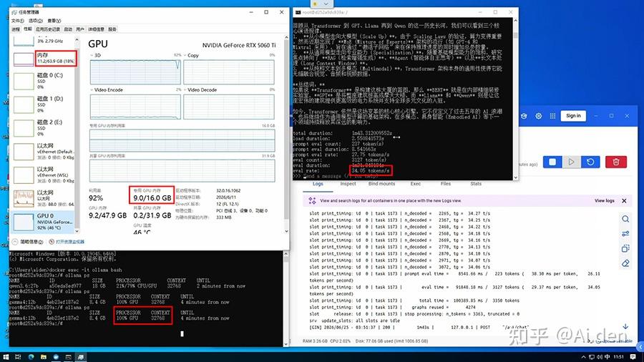Open the Docker learning center icon
This screenshot has height=362, width=644.
pos(524,116)
